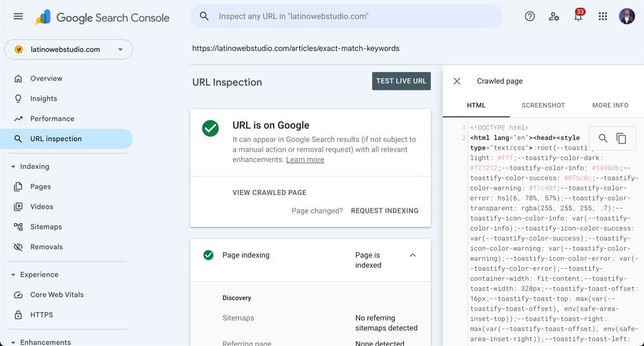This screenshot has width=644, height=346.
Task: Collapse the Experience sidebar section
Action: coord(14,275)
